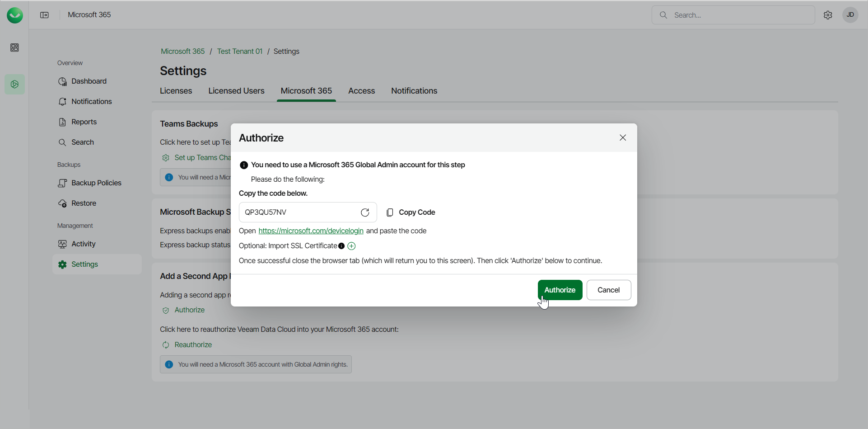Switch to the Licensed Users tab

point(236,91)
